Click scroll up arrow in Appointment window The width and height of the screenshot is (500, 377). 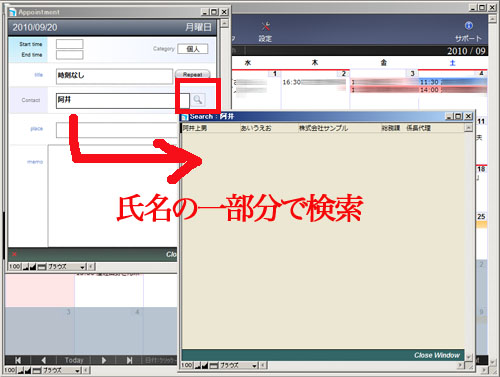pos(225,23)
